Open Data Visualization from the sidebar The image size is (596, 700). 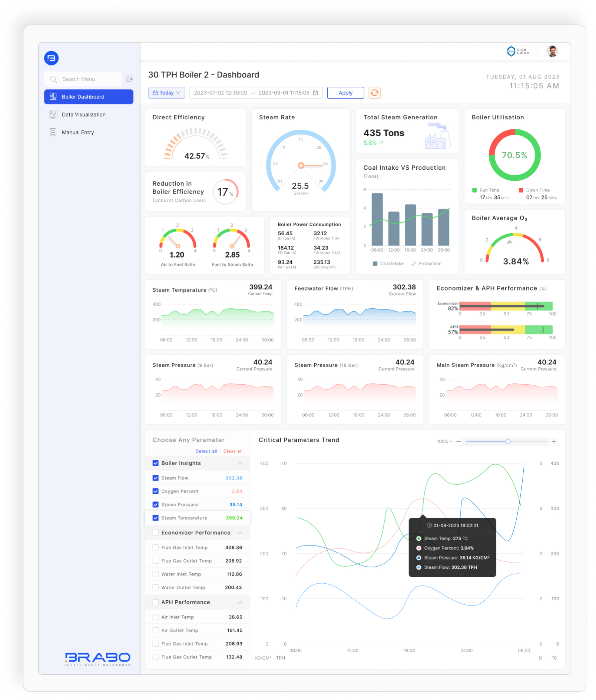[83, 115]
